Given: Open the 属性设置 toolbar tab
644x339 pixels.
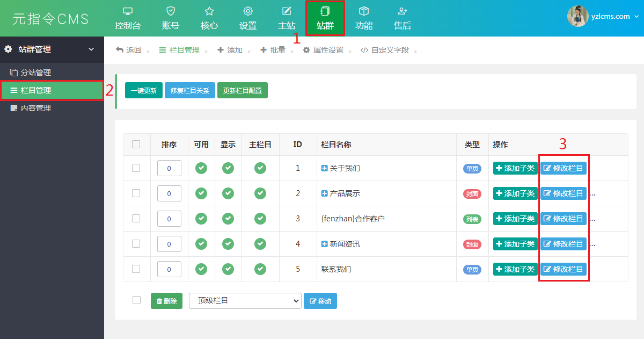Looking at the screenshot, I should pyautogui.click(x=323, y=50).
